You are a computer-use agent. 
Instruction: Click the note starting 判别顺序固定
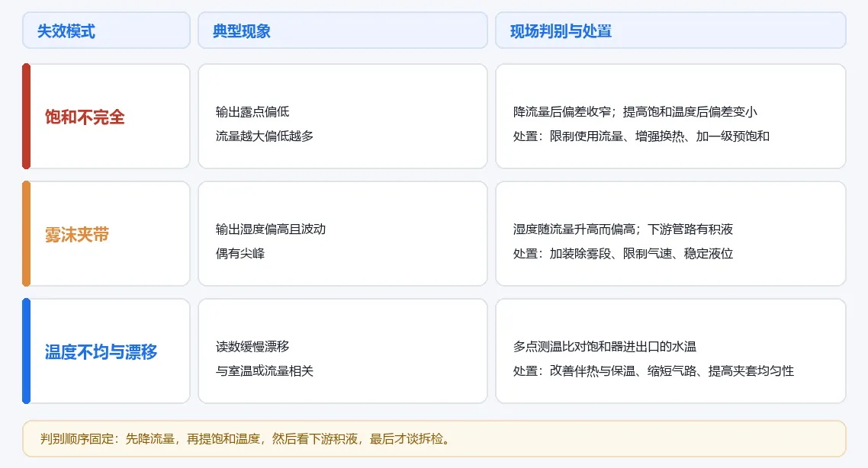pos(434,439)
